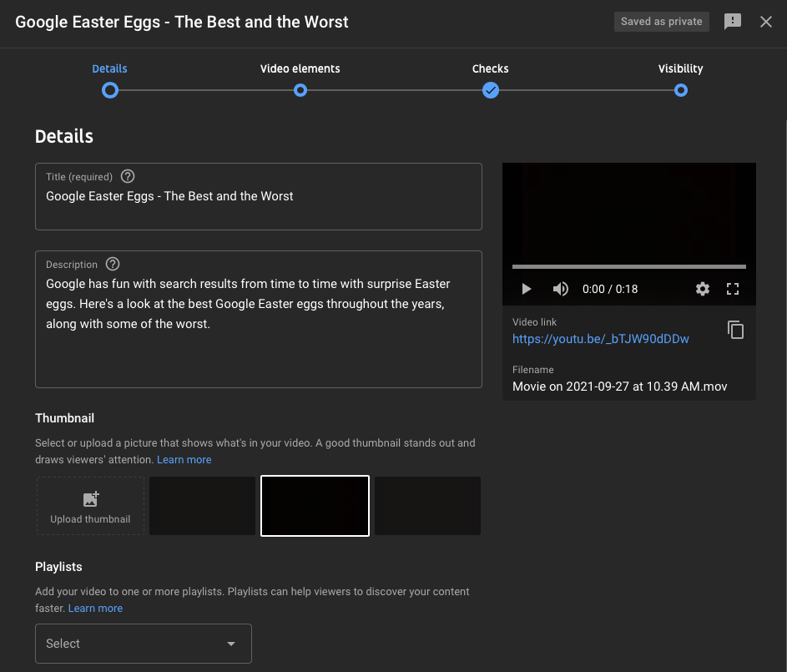
Task: Click the Saved as private badge
Action: pos(662,22)
